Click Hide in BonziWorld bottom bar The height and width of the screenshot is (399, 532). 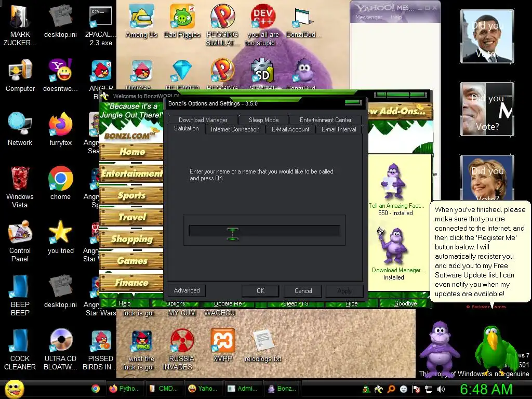pyautogui.click(x=352, y=303)
